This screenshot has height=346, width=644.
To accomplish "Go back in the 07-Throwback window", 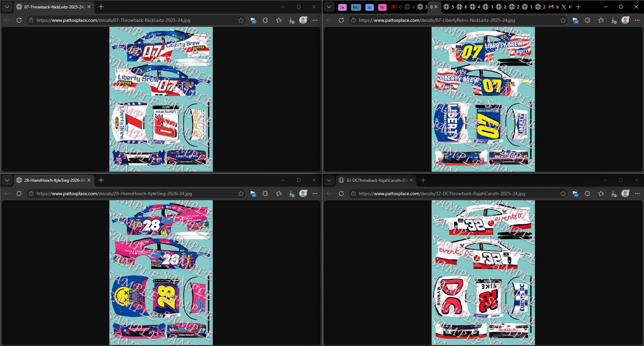I will (7, 20).
